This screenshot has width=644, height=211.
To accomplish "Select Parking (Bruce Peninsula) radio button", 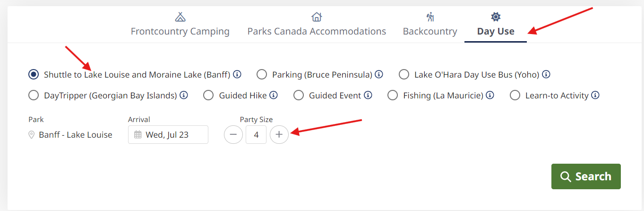I will (x=262, y=74).
